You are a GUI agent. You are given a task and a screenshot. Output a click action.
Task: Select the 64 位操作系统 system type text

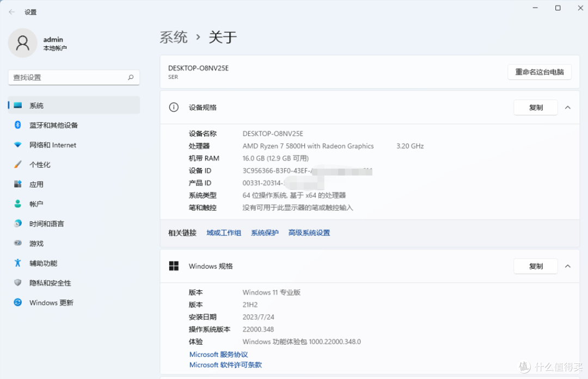pos(294,195)
